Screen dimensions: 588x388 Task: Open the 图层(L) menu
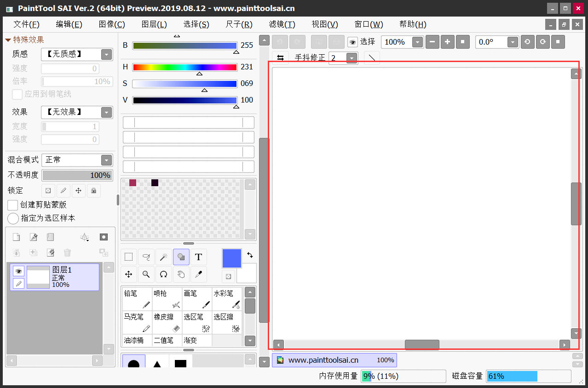click(x=154, y=24)
